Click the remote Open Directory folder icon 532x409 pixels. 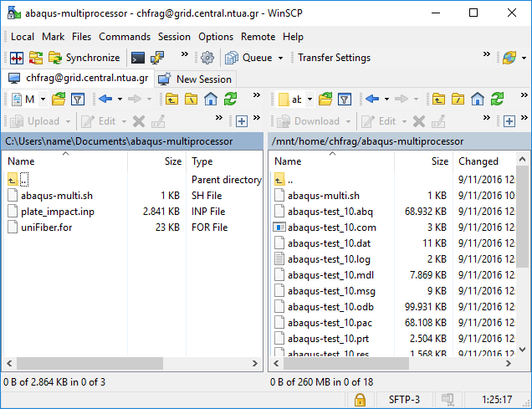click(x=325, y=100)
